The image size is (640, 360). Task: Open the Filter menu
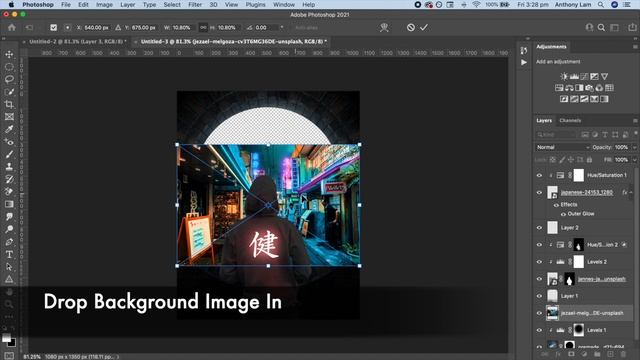point(195,4)
